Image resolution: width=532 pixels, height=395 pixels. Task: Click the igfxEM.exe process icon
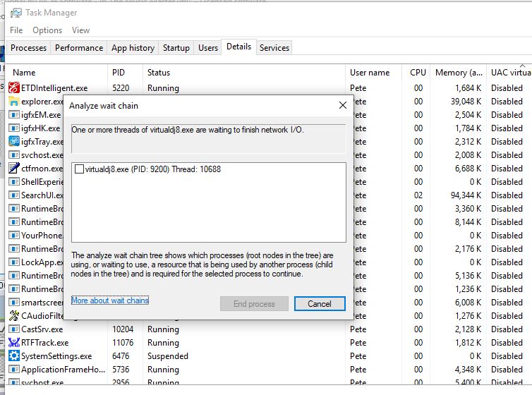click(14, 115)
